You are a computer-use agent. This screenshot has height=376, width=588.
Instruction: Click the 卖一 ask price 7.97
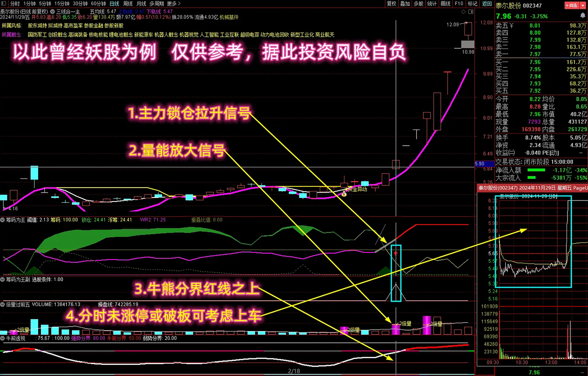(x=535, y=54)
